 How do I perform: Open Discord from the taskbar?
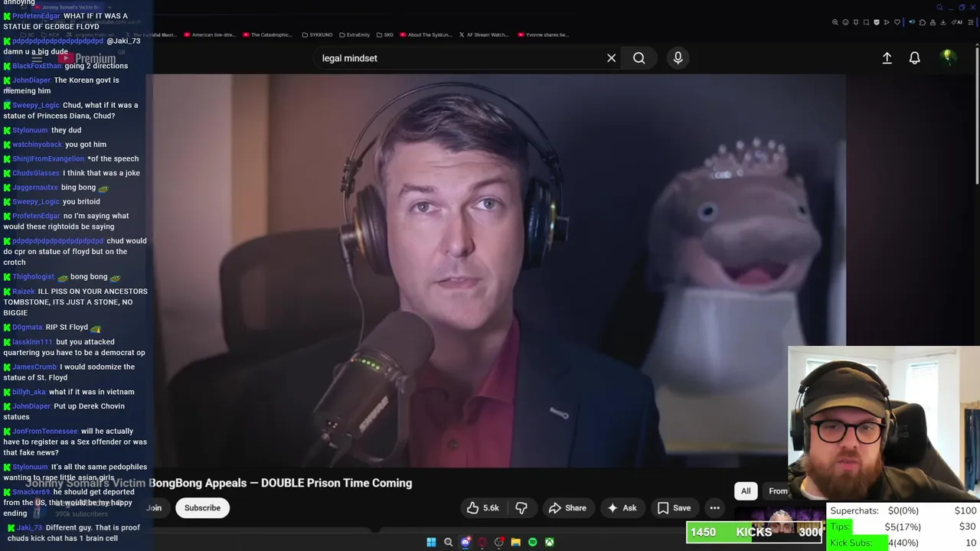coord(465,542)
